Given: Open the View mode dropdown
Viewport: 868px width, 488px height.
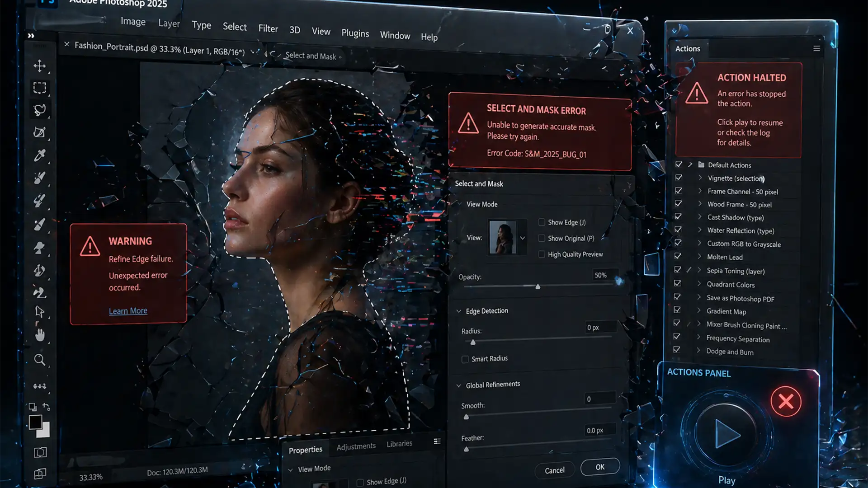Looking at the screenshot, I should (x=523, y=238).
